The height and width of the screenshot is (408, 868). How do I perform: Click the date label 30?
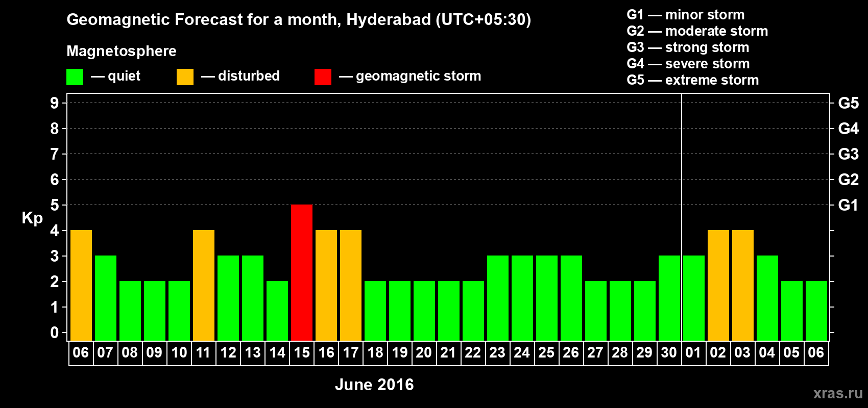coord(669,352)
